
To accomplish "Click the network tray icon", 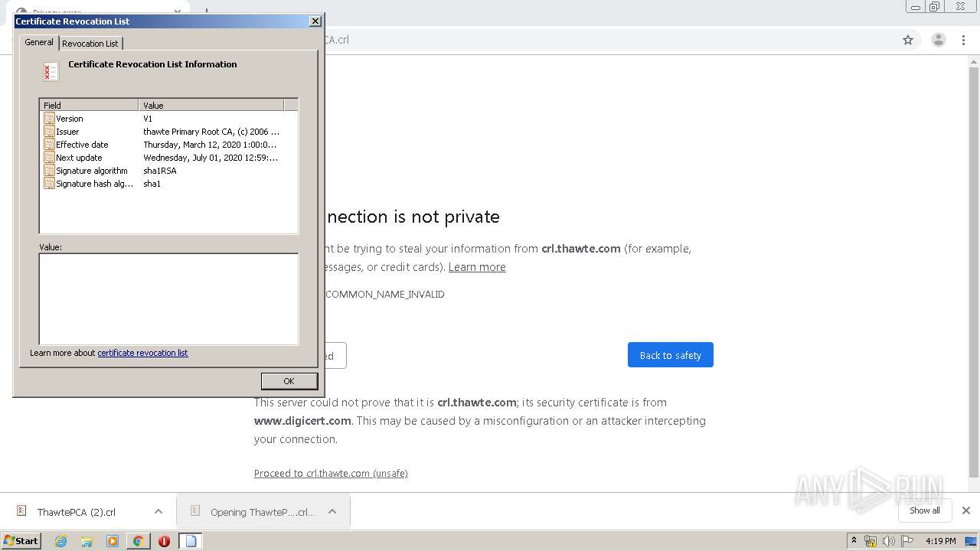I will [x=871, y=541].
